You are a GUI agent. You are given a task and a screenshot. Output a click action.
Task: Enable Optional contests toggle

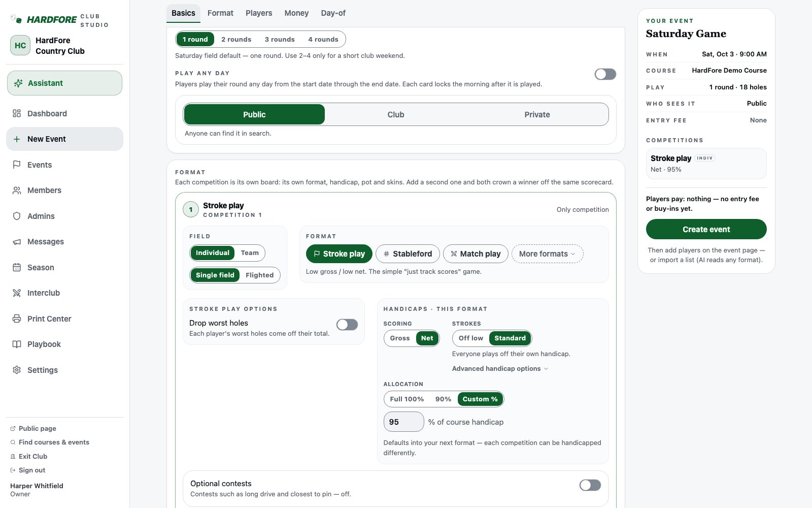tap(590, 485)
